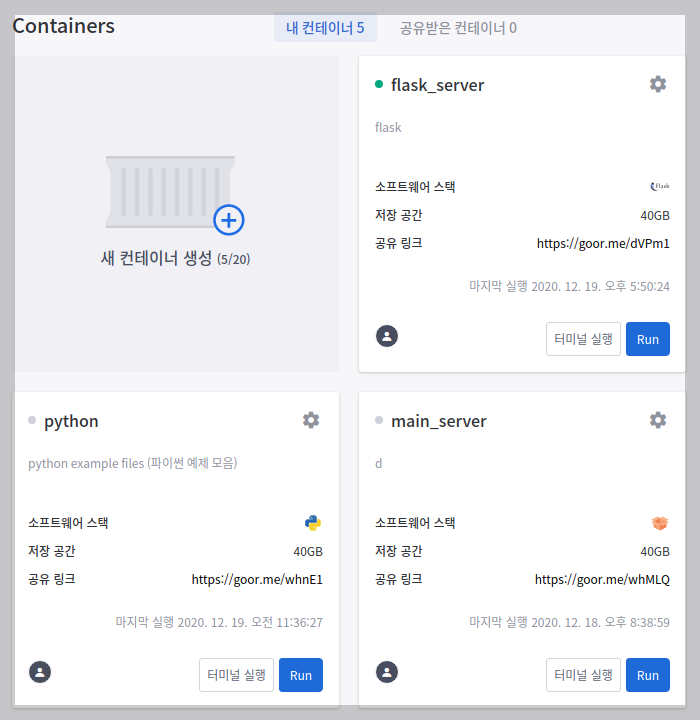Image resolution: width=700 pixels, height=720 pixels.
Task: Switch to 공유받은 컨테이너 0 tab
Action: (x=458, y=28)
